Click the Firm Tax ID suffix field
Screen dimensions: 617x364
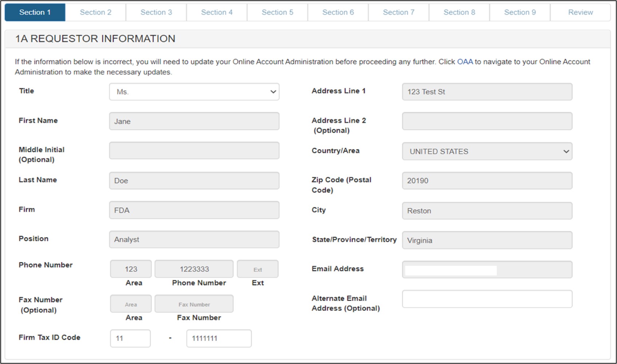click(x=218, y=338)
